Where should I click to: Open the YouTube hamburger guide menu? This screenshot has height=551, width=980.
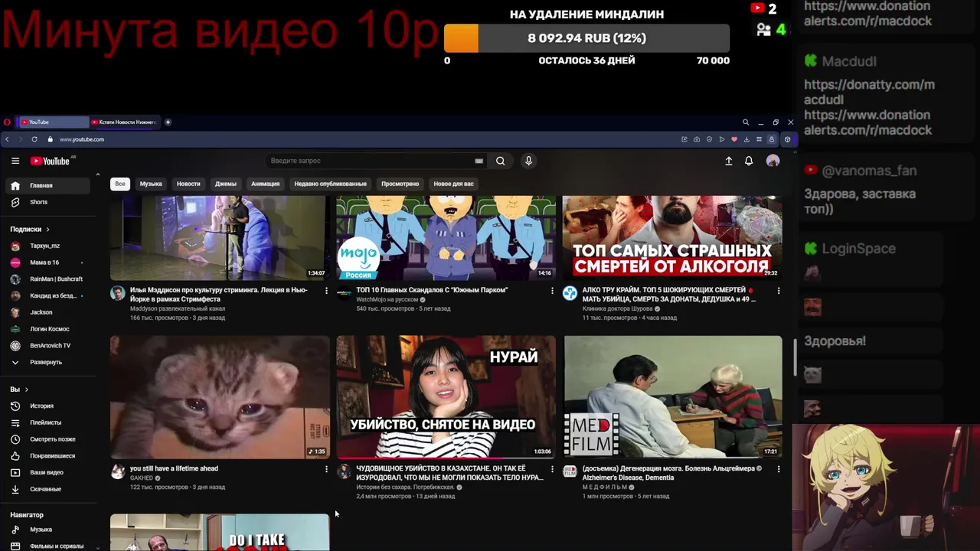pyautogui.click(x=15, y=161)
